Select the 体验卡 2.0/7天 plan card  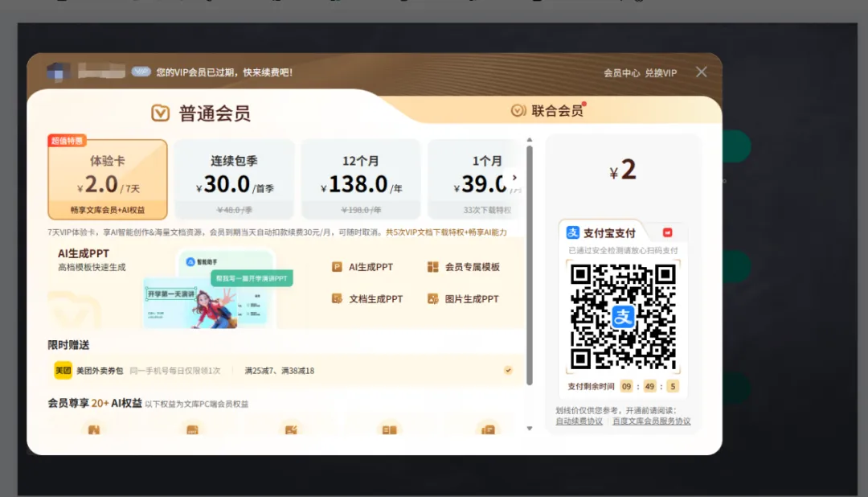pos(108,179)
